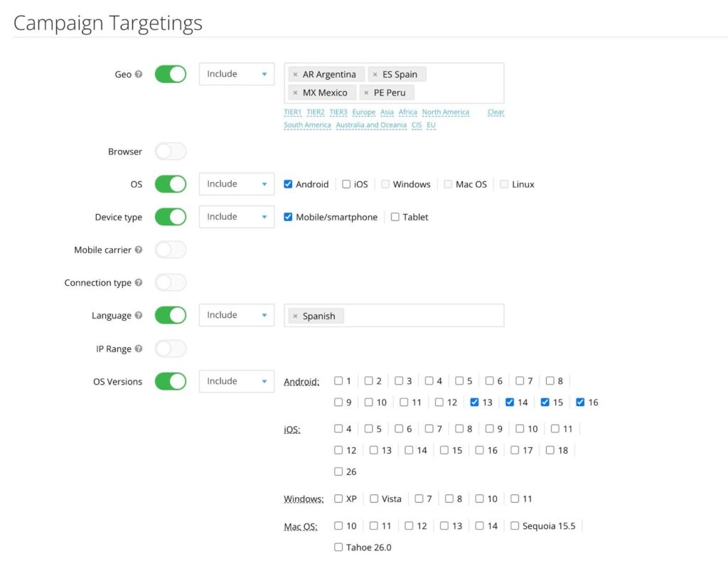Enable the Browser targeting toggle
728x571 pixels.
[x=171, y=151]
